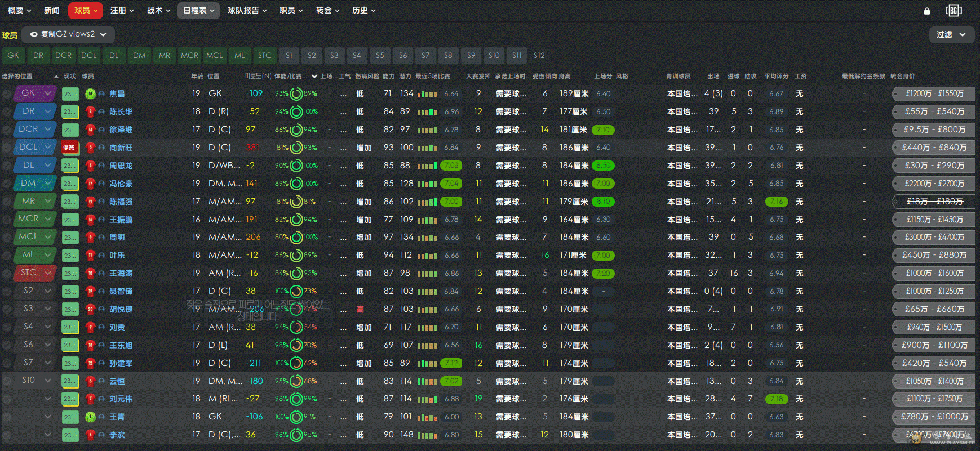Click the eye icon beside 复制GZ views2
The image size is (980, 451).
(x=34, y=34)
